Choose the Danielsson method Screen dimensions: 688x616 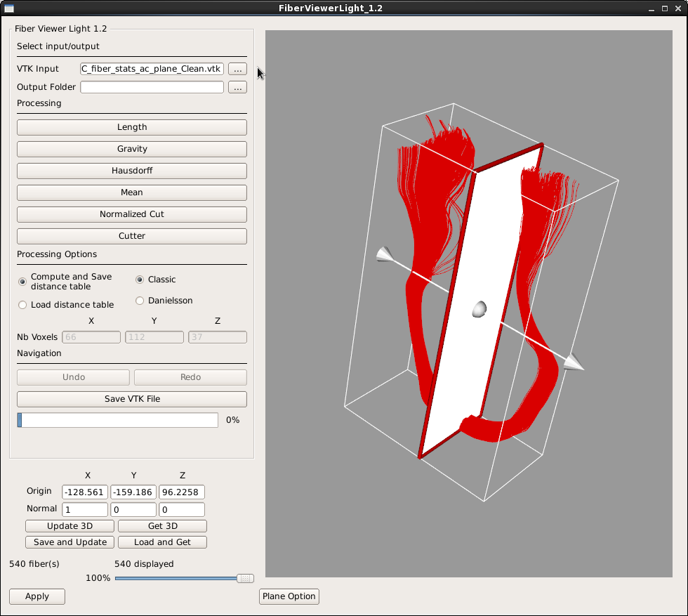click(x=140, y=301)
